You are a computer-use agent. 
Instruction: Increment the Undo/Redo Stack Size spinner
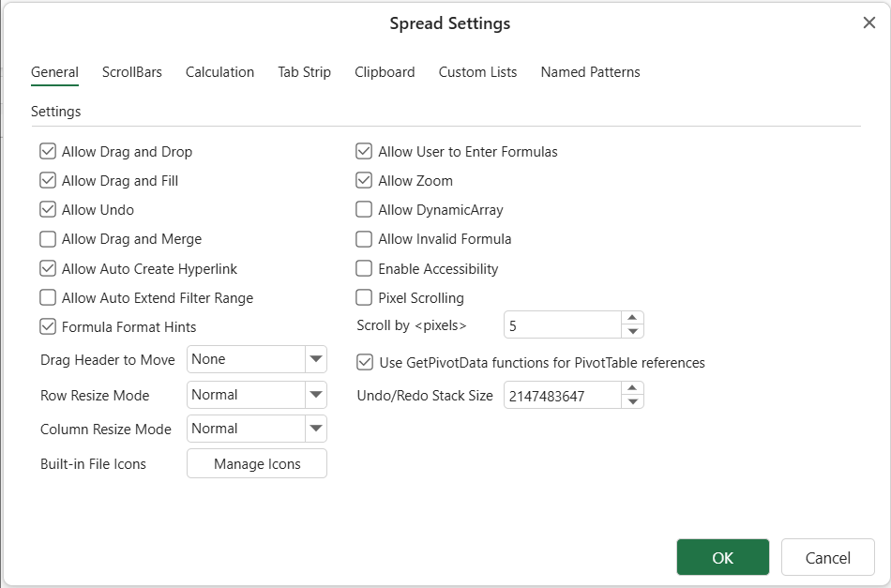tap(633, 389)
